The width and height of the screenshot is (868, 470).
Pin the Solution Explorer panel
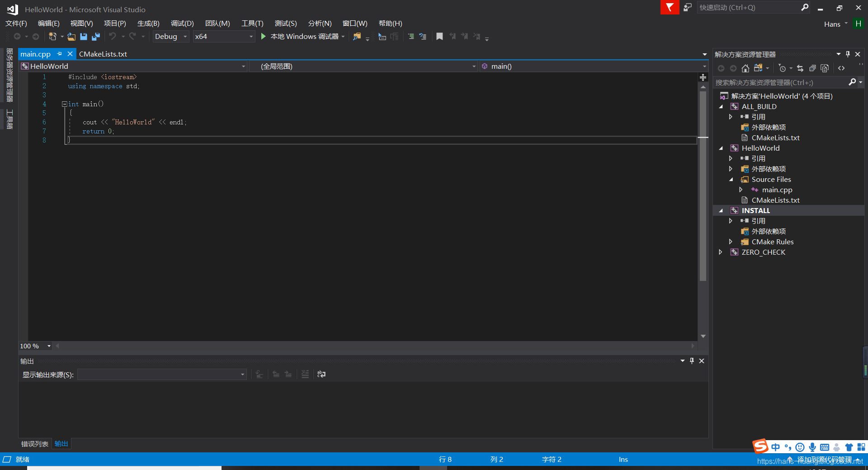pos(848,54)
